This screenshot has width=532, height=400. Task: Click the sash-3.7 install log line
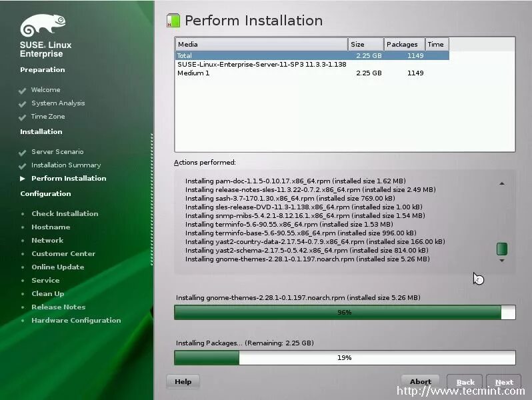pyautogui.click(x=290, y=198)
